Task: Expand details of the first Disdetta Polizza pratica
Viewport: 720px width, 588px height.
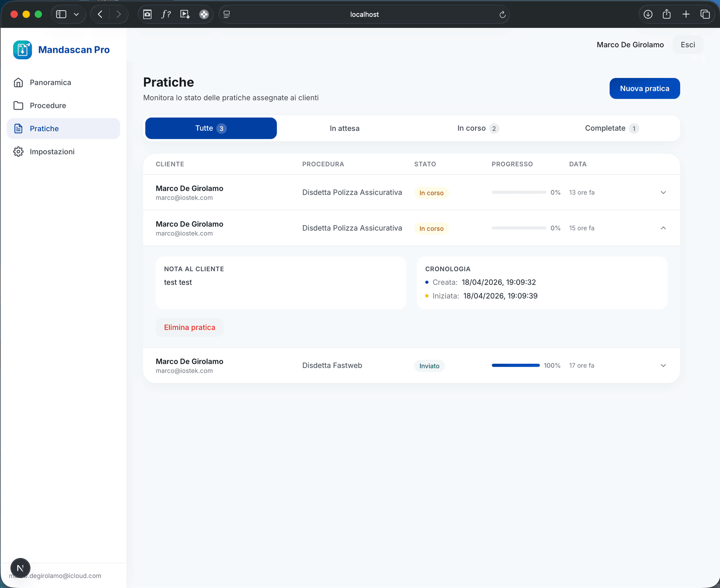Action: point(663,192)
